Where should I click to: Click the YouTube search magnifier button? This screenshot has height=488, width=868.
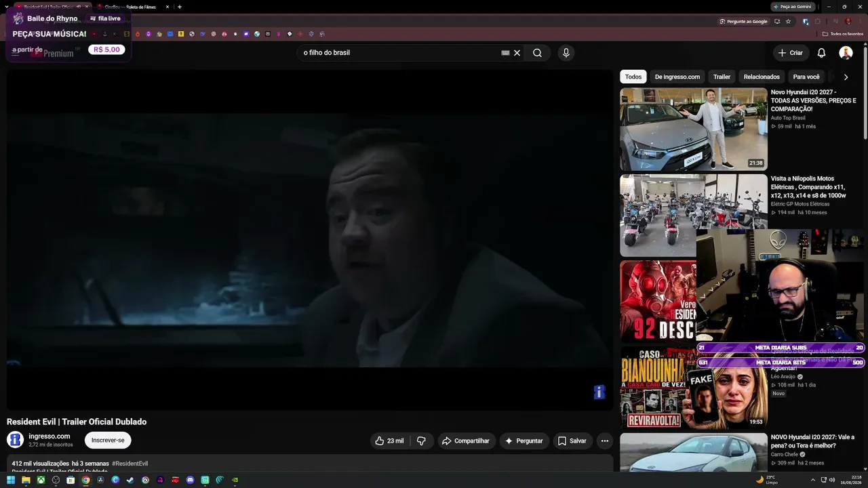coord(537,53)
